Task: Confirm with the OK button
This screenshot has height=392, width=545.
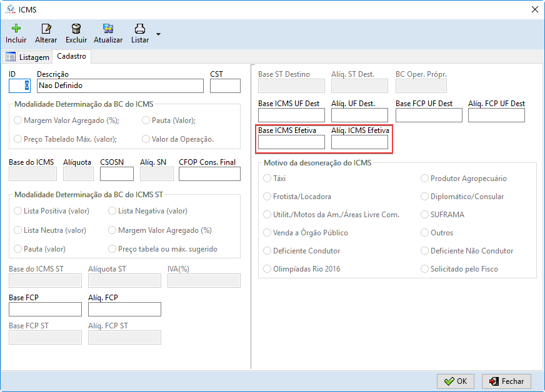Action: click(x=455, y=381)
